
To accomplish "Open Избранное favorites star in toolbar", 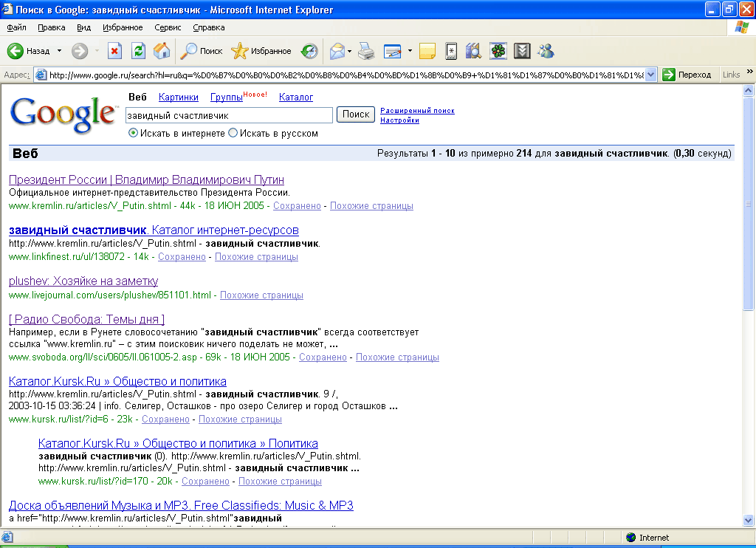I will 261,51.
